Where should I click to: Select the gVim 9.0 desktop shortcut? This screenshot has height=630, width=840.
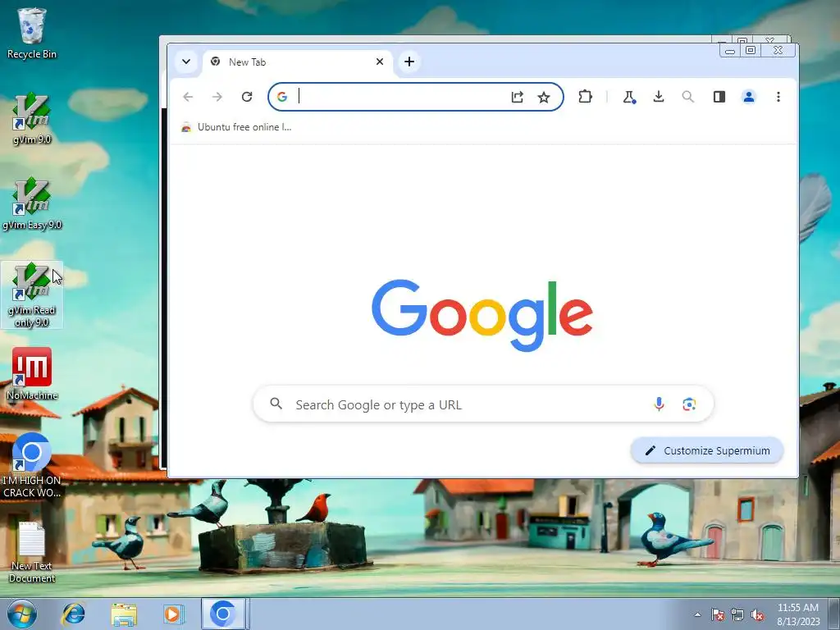coord(32,119)
